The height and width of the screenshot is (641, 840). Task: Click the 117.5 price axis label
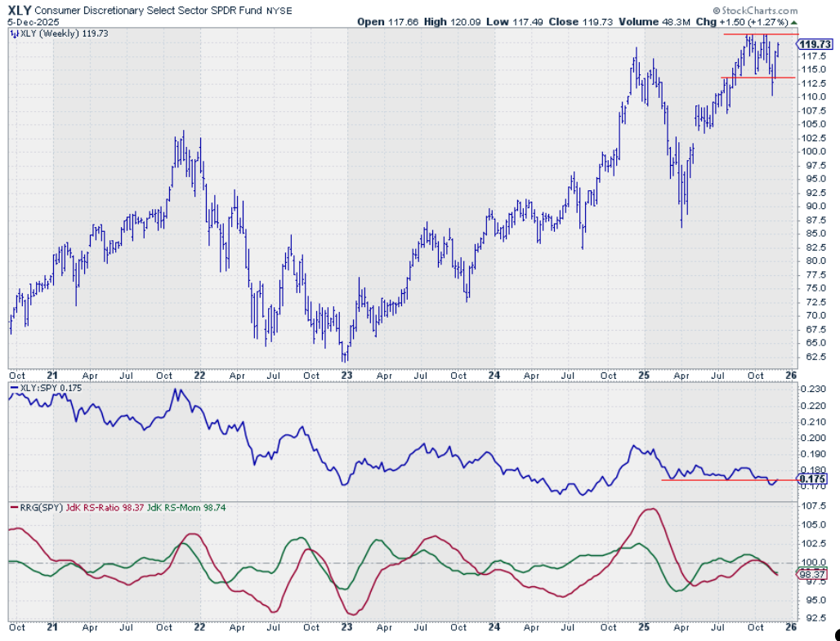click(x=813, y=56)
